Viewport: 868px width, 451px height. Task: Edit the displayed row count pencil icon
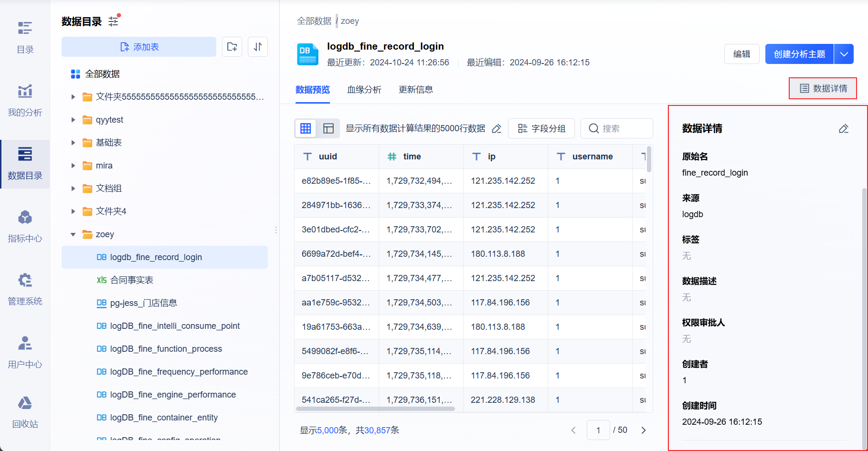tap(497, 128)
